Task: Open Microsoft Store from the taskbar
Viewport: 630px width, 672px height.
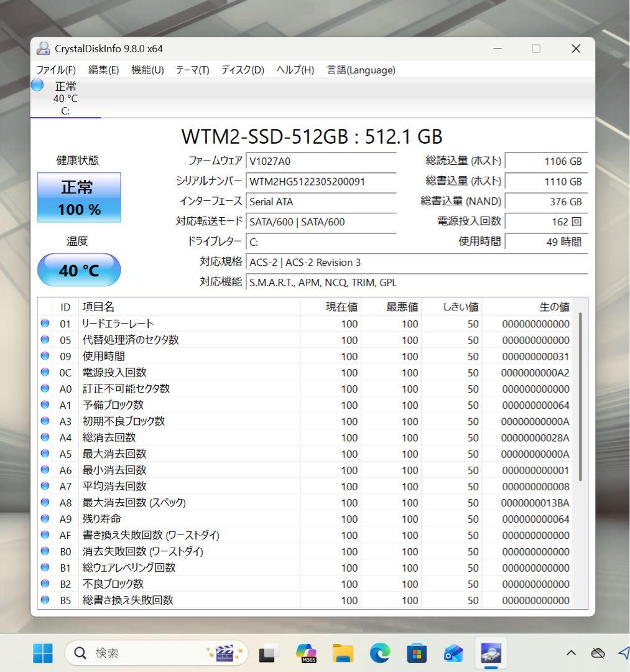Action: pyautogui.click(x=418, y=653)
